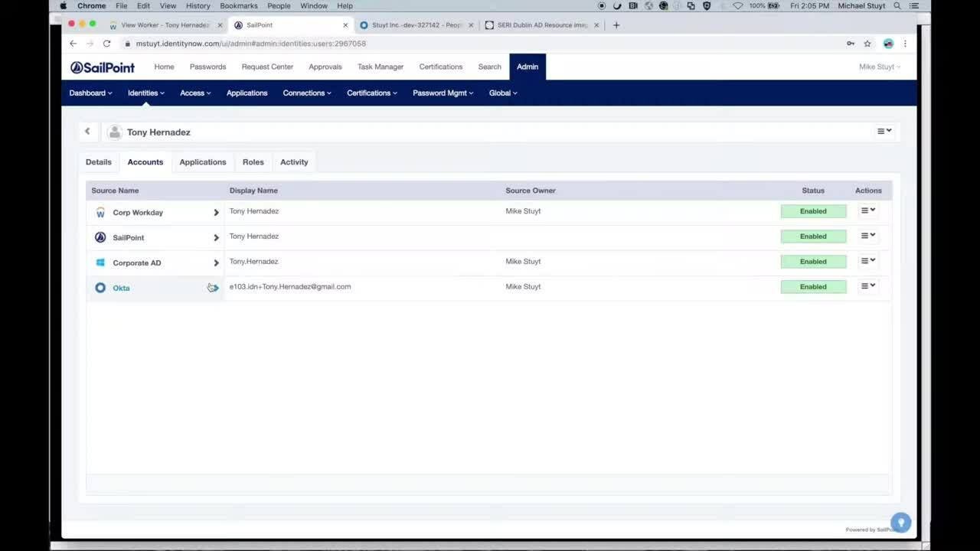Click the SailPoint source row icon
Screen dimensions: 980x551
point(100,237)
